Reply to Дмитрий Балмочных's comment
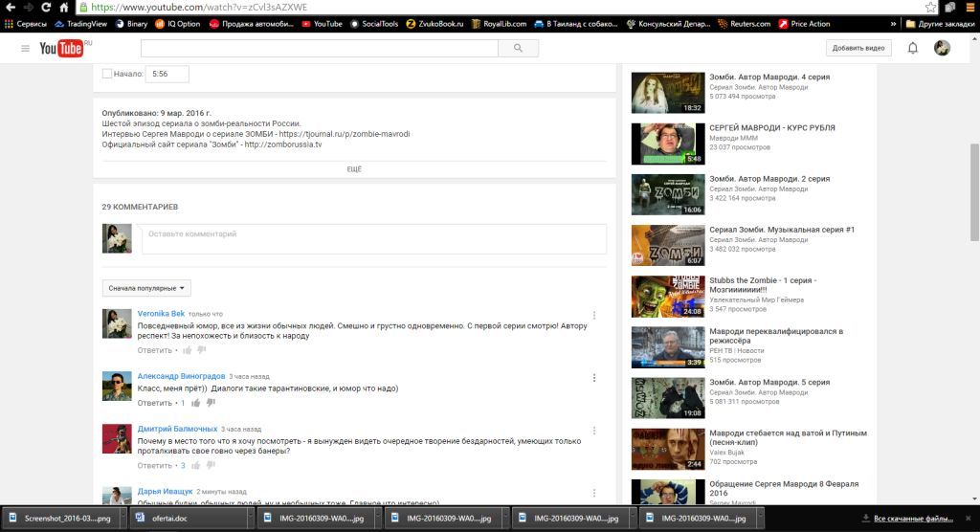Image resolution: width=980 pixels, height=532 pixels. (x=154, y=466)
